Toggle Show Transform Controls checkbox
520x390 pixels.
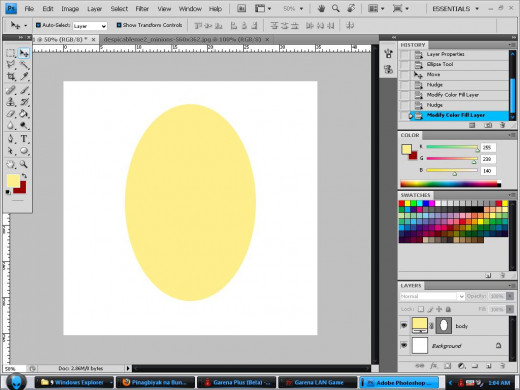pyautogui.click(x=119, y=25)
